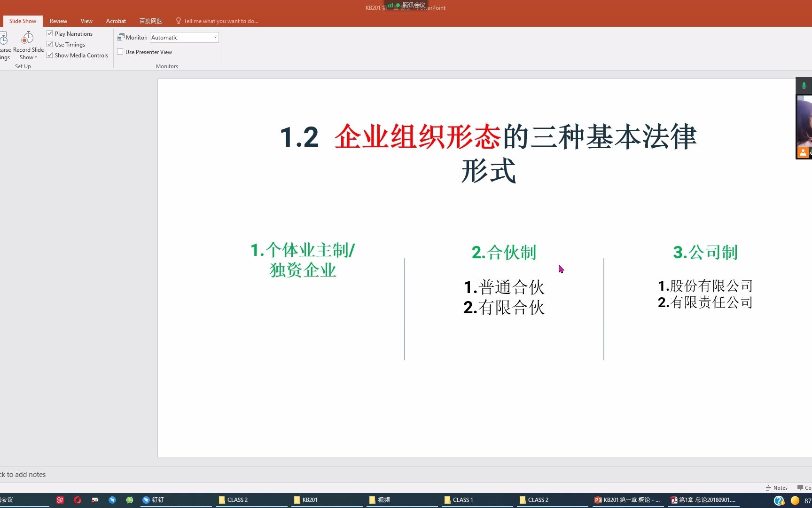Open the green messaging app in taskbar
812x508 pixels.
pyautogui.click(x=130, y=500)
